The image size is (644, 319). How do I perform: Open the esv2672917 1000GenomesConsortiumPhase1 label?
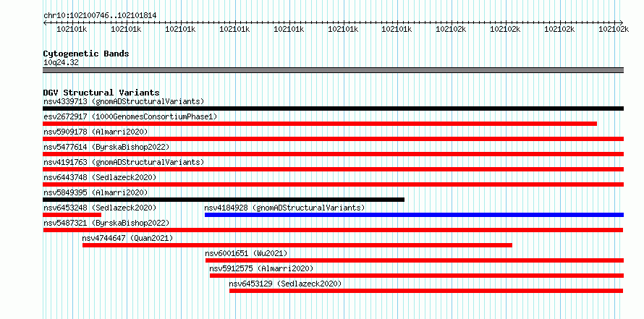click(x=130, y=116)
